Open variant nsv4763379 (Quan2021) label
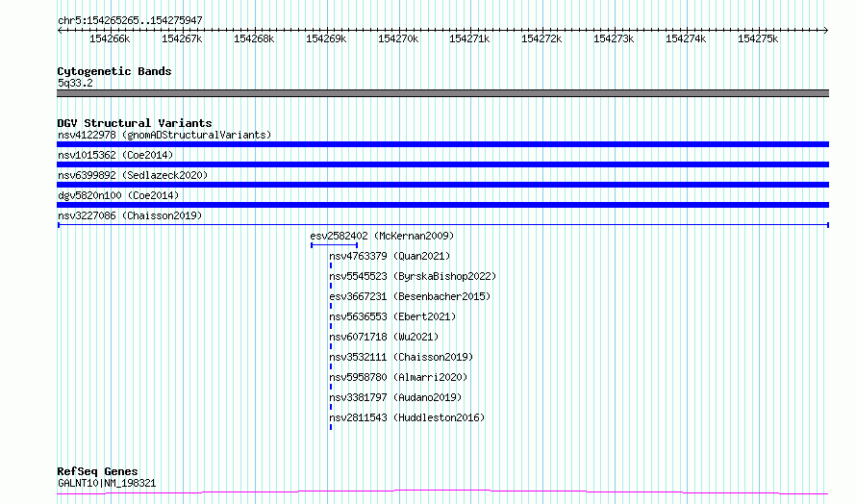This screenshot has width=856, height=504. click(390, 256)
